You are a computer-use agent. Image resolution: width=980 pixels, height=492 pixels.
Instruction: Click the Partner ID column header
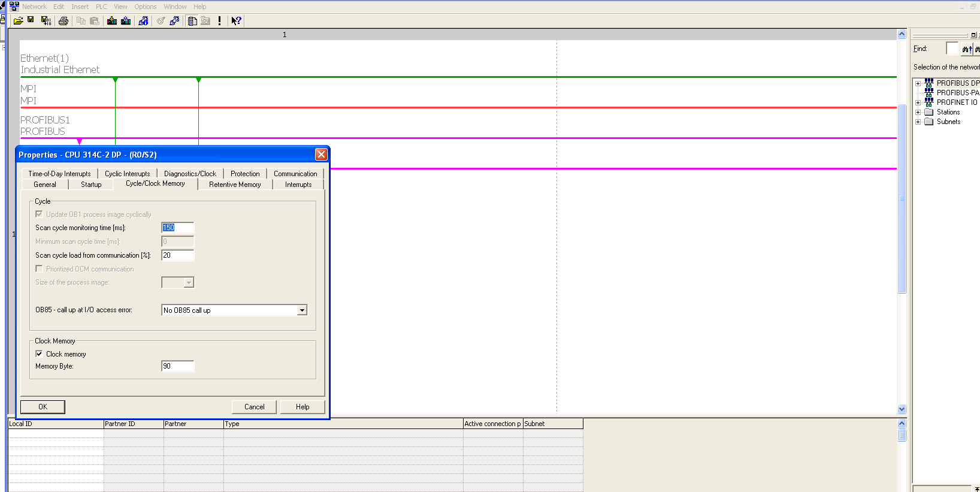134,424
